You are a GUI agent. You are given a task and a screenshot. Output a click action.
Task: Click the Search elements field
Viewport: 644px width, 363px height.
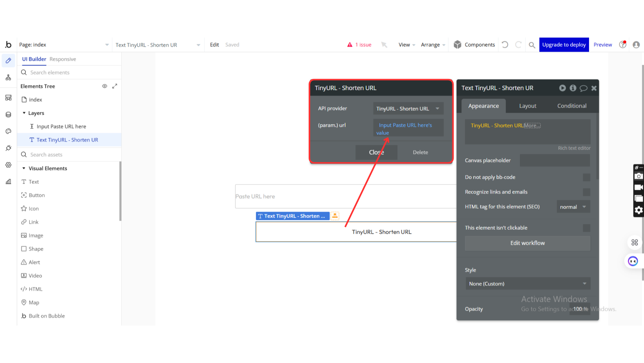pos(69,72)
